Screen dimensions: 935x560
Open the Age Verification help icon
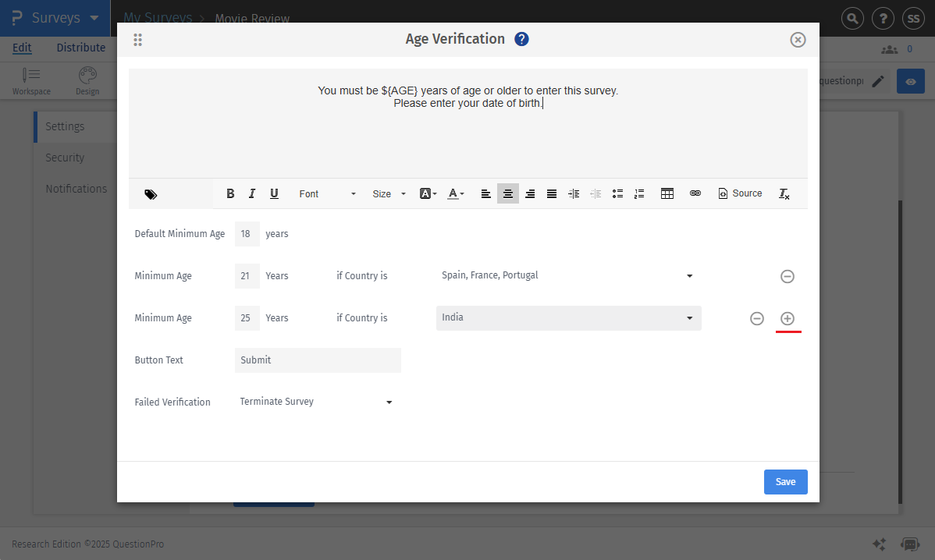pos(521,38)
